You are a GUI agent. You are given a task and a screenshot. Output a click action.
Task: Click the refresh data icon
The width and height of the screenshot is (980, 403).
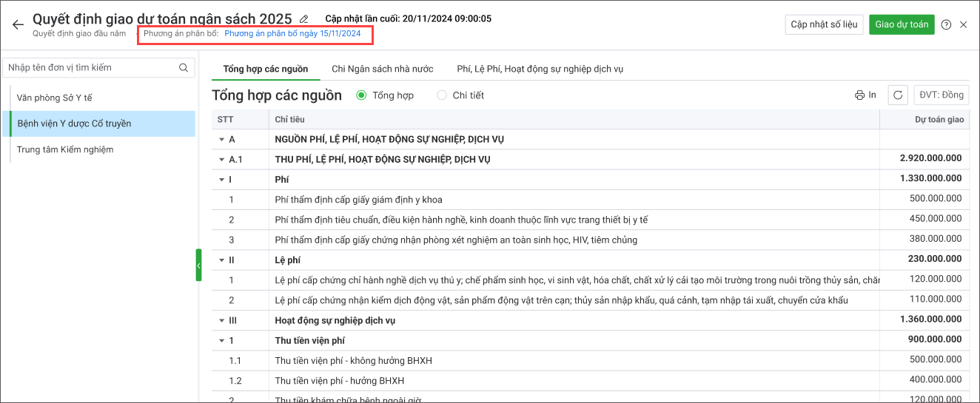(x=898, y=95)
